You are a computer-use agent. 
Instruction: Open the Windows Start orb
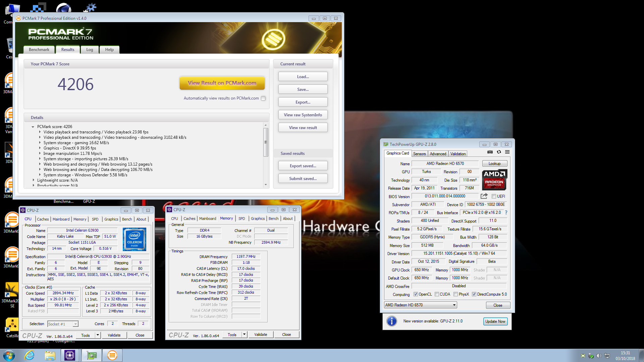click(x=9, y=355)
